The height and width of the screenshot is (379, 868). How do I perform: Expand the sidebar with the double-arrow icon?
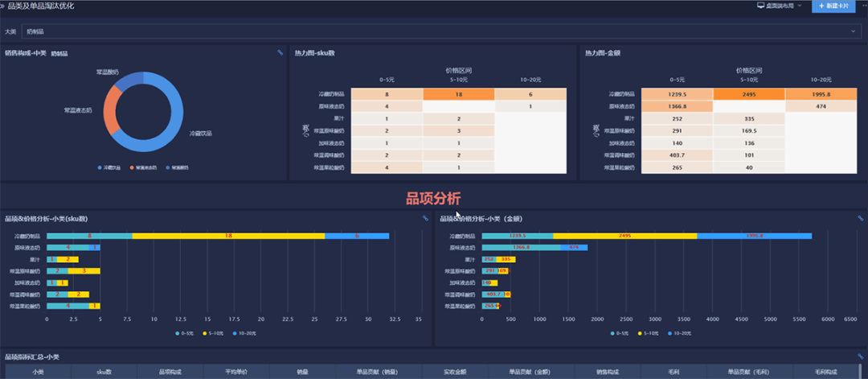[x=3, y=6]
